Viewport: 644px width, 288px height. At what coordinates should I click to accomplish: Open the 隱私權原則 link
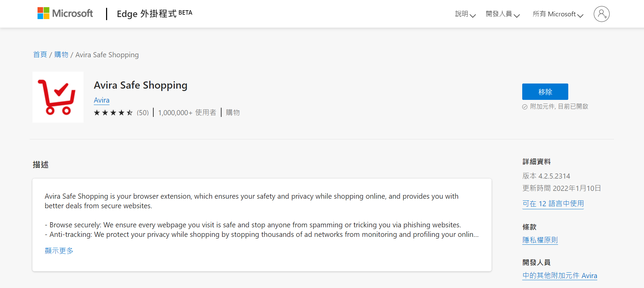coord(540,240)
